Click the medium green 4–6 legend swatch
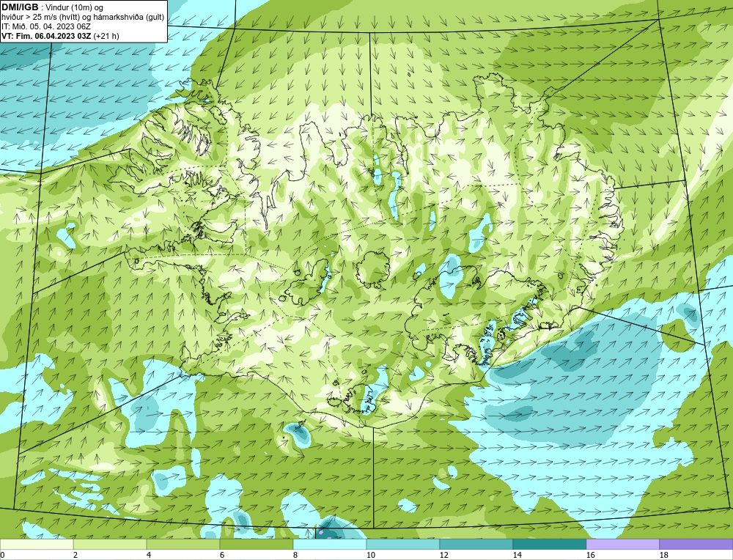 pos(183,544)
